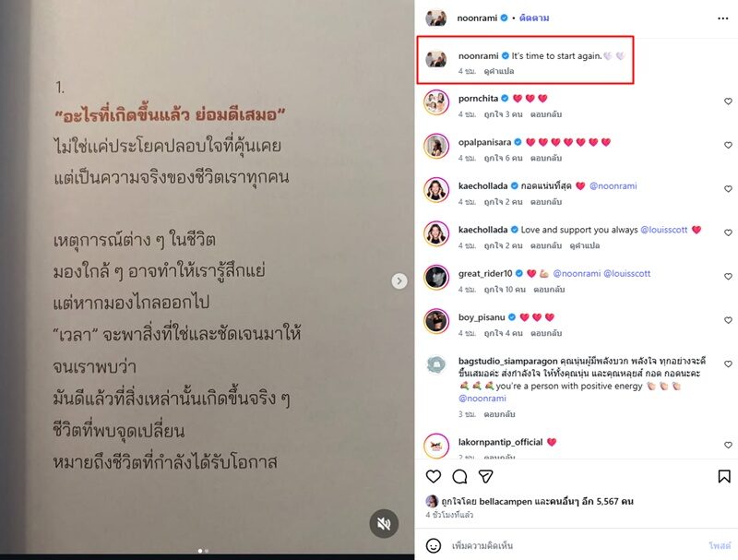
Task: Click the add comment input field
Action: (x=577, y=546)
